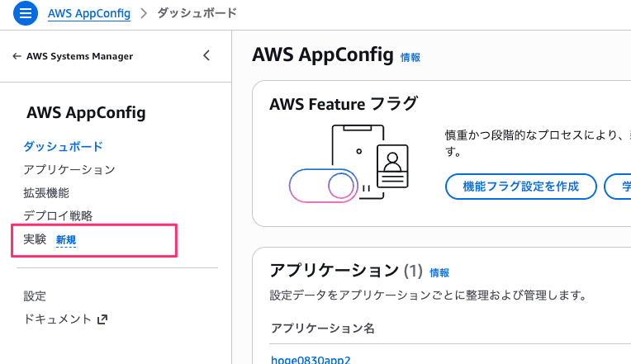The image size is (631, 364).
Task: Click the 新規 badge next to 実験
Action: point(66,240)
